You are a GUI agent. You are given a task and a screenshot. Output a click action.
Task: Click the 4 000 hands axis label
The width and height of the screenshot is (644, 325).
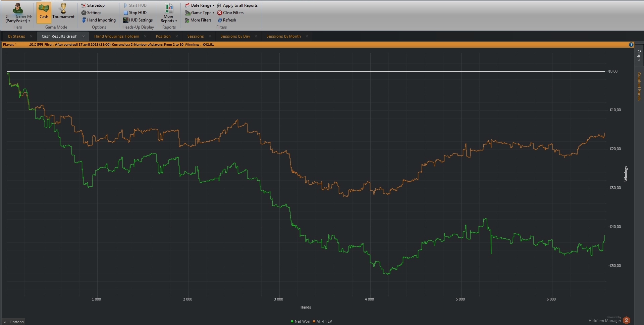(x=369, y=299)
